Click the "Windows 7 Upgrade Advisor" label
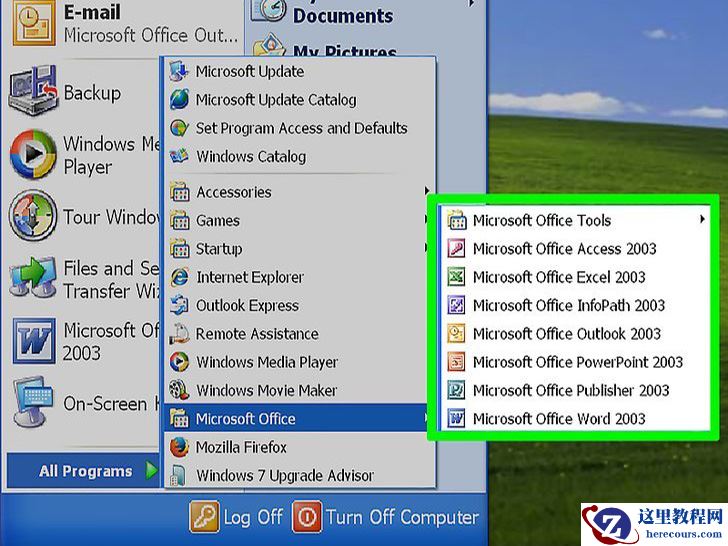This screenshot has height=546, width=728. [285, 475]
